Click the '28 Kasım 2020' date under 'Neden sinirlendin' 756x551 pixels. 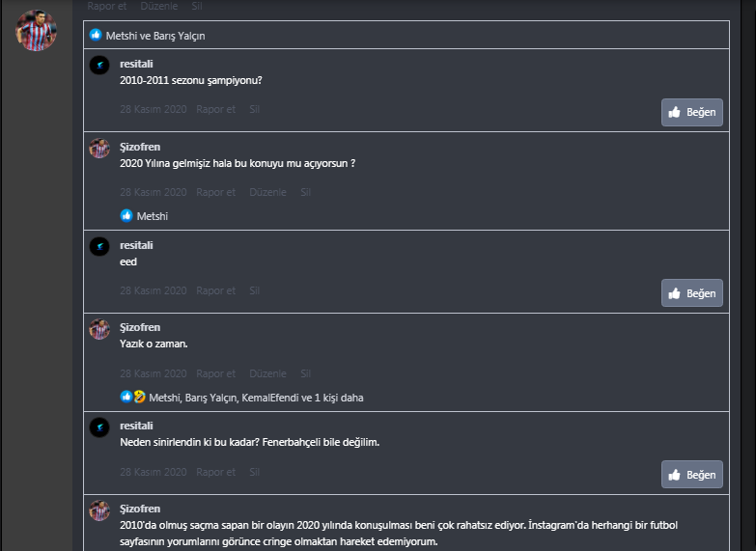(x=153, y=472)
